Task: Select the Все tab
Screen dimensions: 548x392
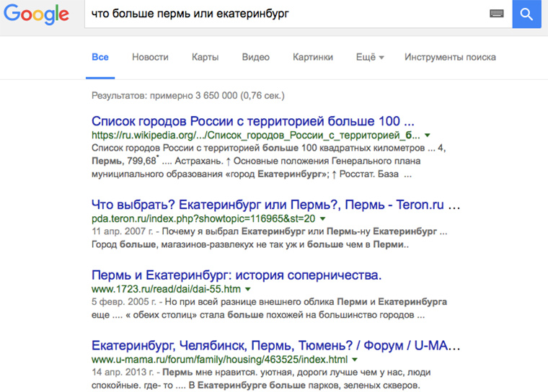Action: (x=100, y=57)
